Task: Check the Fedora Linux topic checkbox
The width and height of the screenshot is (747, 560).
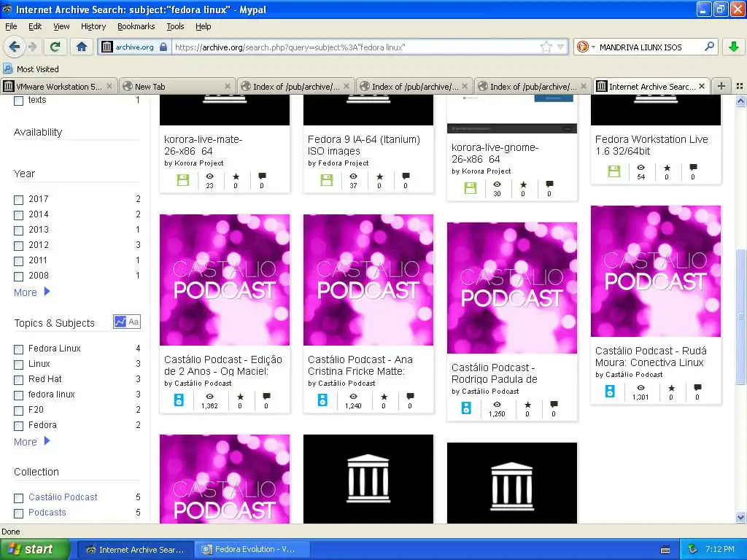Action: [18, 349]
